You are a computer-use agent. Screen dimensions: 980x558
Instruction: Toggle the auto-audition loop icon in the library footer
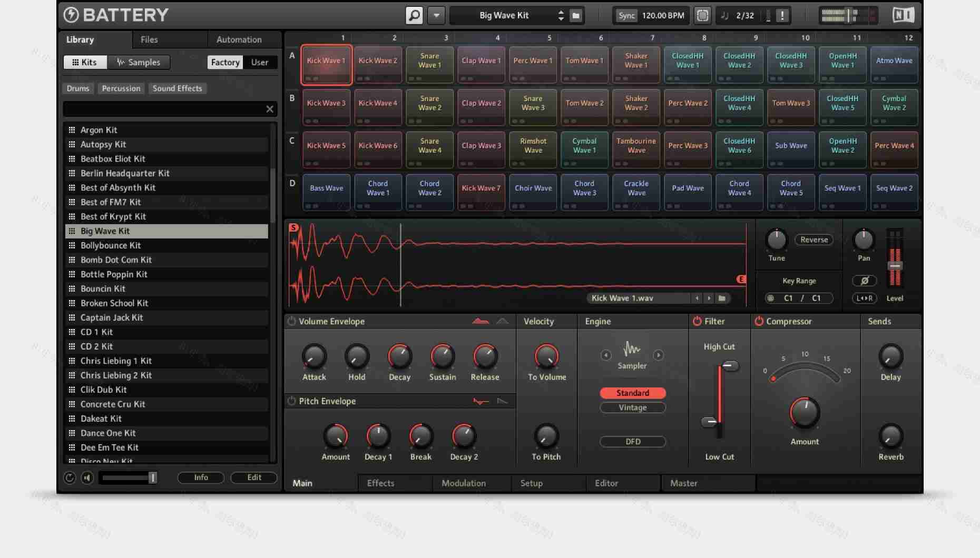point(70,477)
